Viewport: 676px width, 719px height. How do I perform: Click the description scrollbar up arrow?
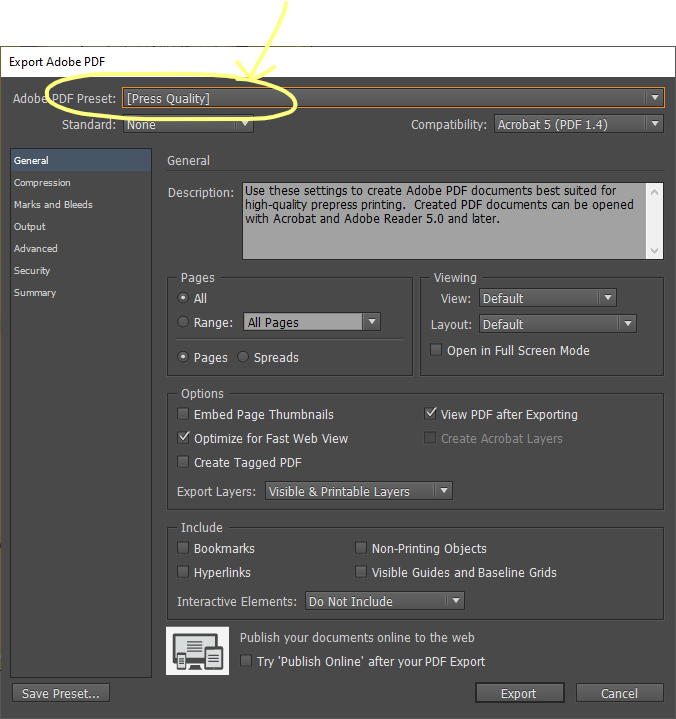[x=654, y=192]
